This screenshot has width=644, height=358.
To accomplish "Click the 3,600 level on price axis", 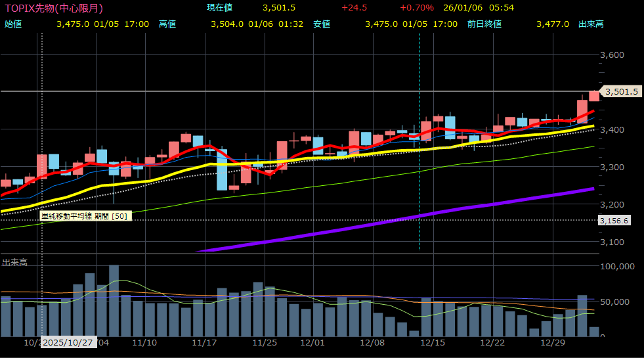I will (x=612, y=55).
